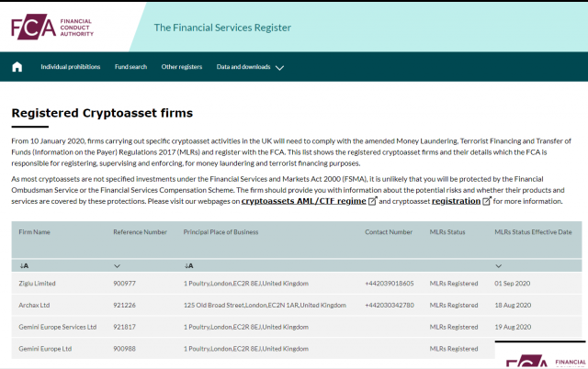Open Individual prohibitions menu item
This screenshot has width=588, height=369.
tap(72, 67)
